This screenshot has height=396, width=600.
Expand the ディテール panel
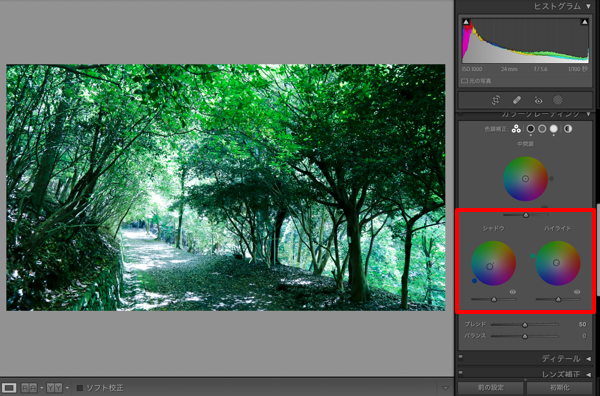(589, 359)
